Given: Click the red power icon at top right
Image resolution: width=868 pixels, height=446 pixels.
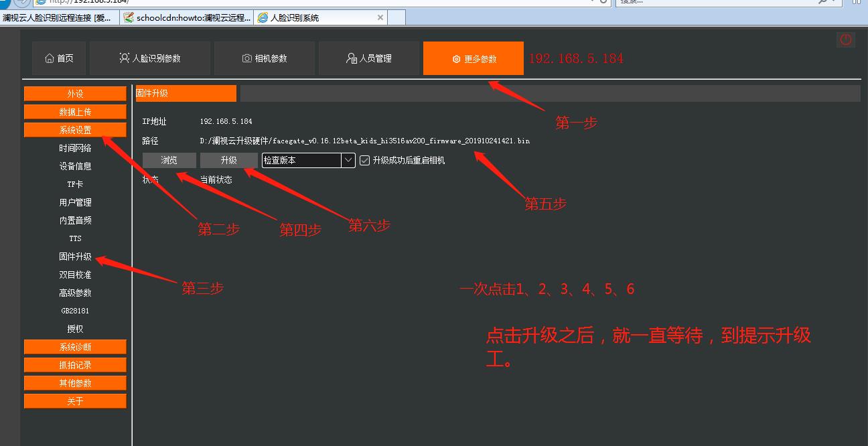Looking at the screenshot, I should click(846, 40).
